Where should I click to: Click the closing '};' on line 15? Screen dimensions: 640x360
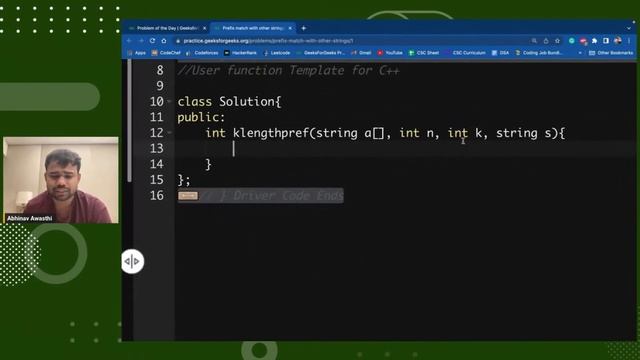tap(184, 180)
